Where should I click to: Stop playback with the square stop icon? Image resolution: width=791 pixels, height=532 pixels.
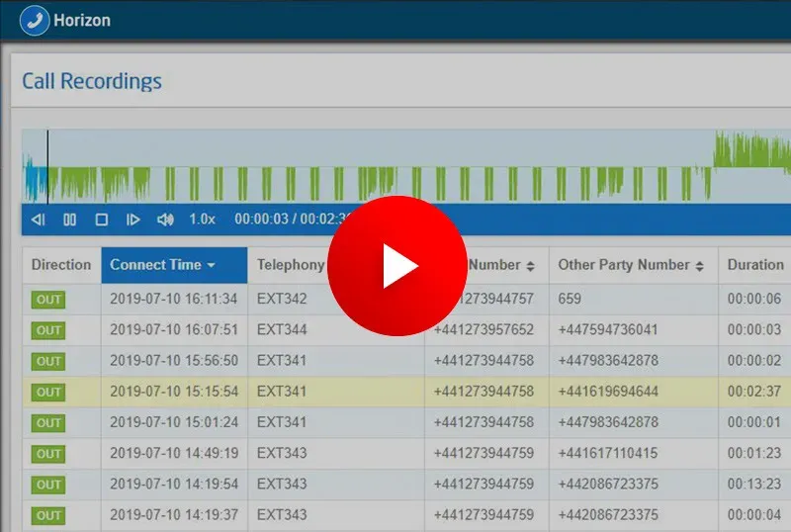[102, 220]
